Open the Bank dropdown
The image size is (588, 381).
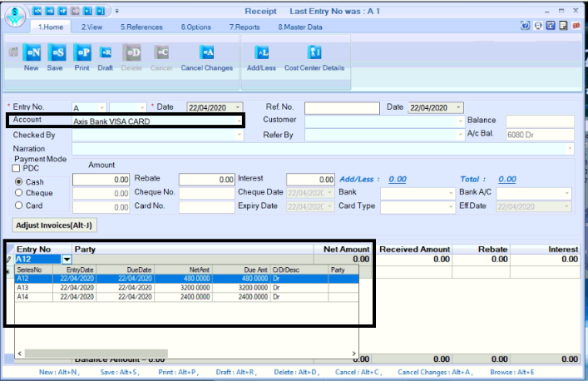click(x=451, y=193)
